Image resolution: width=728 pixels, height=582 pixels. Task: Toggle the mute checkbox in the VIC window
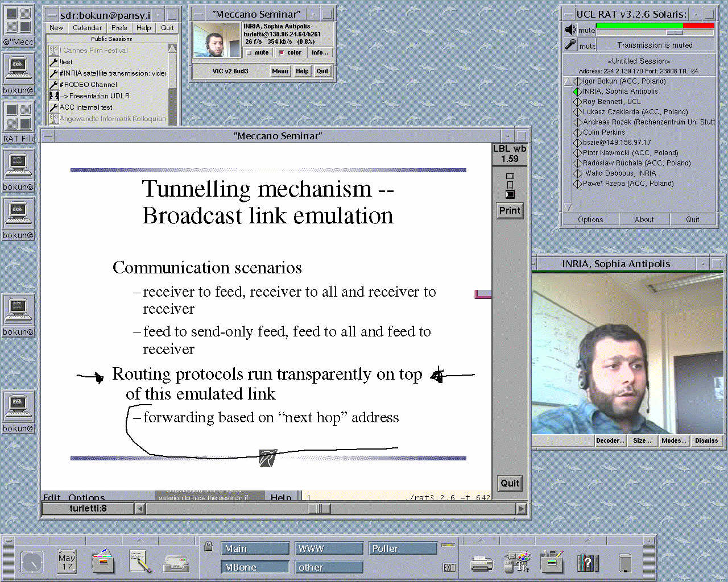(258, 52)
